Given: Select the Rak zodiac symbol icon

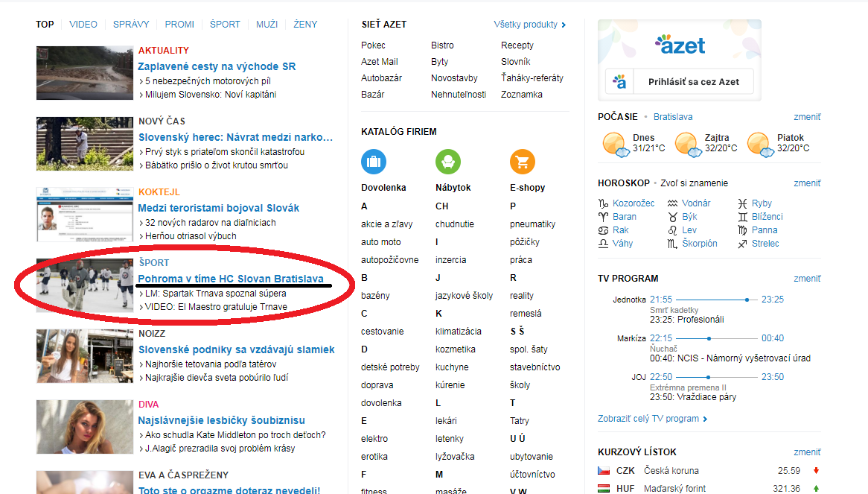Looking at the screenshot, I should (604, 229).
